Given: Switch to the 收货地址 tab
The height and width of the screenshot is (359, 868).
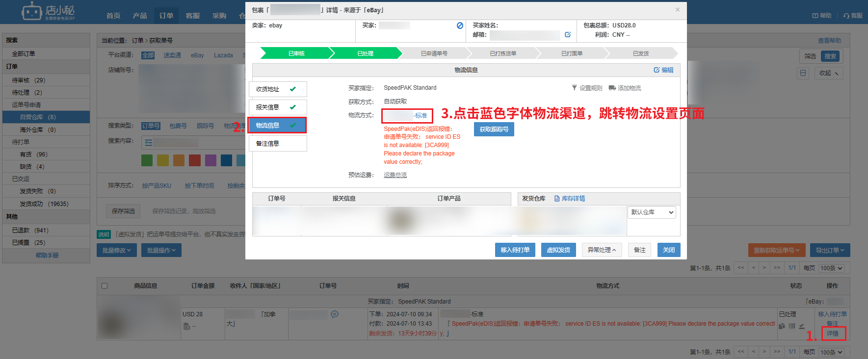Looking at the screenshot, I should (278, 89).
